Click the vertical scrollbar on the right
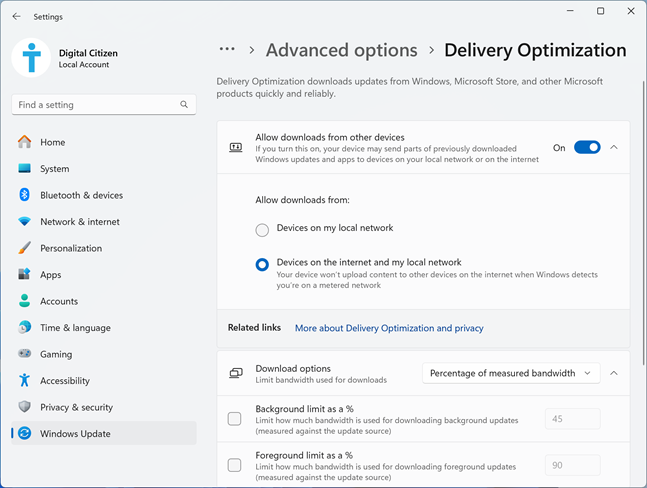The image size is (647, 488). 644,223
